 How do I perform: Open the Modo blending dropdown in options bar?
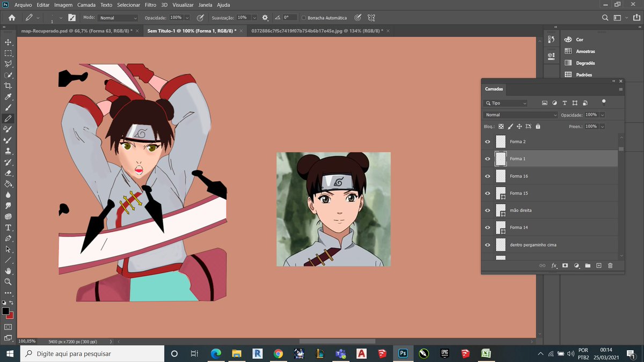tap(118, 18)
